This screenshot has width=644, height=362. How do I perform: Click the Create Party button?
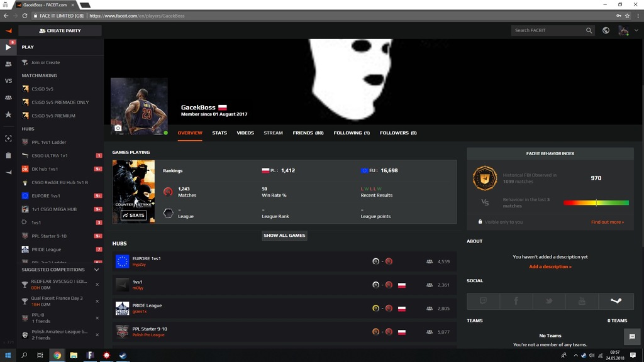coord(60,30)
